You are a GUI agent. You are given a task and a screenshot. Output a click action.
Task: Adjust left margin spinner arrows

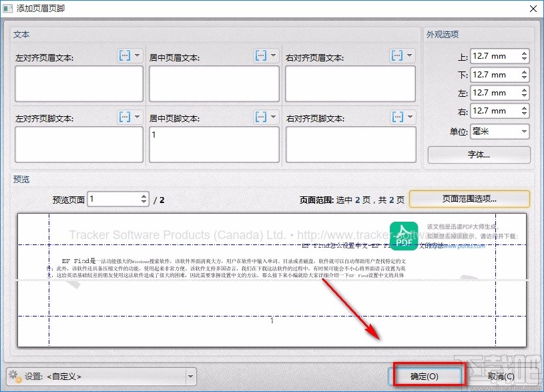coord(524,93)
